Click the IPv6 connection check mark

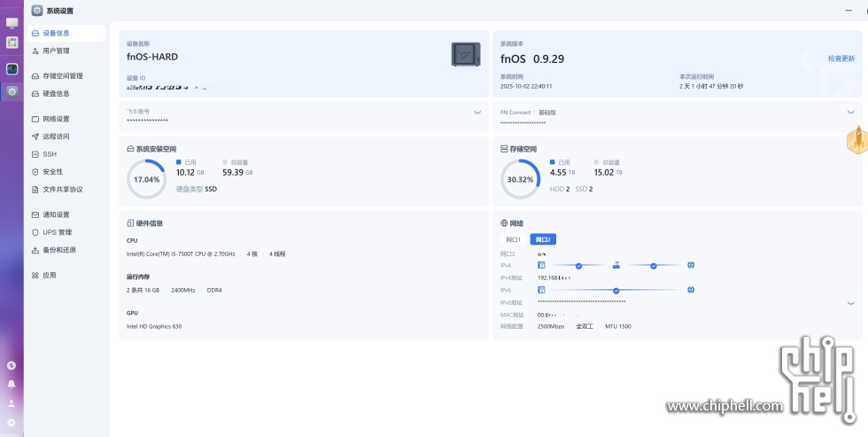[616, 290]
